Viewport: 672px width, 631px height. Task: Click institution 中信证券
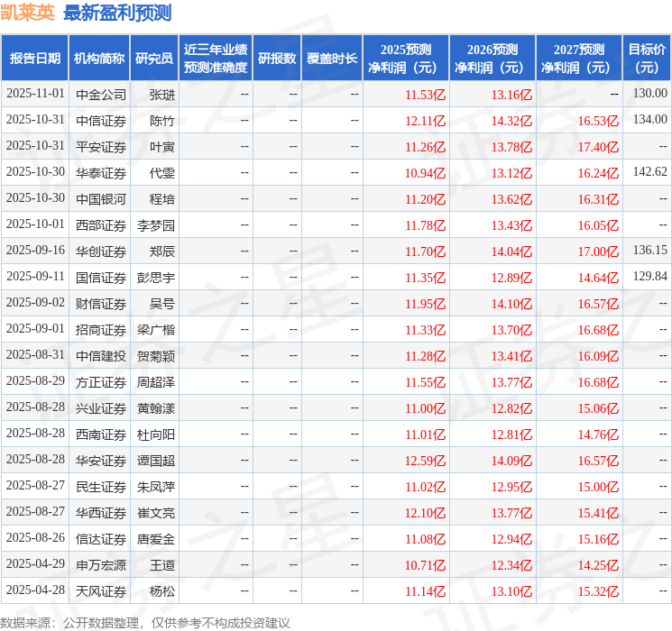tap(101, 121)
